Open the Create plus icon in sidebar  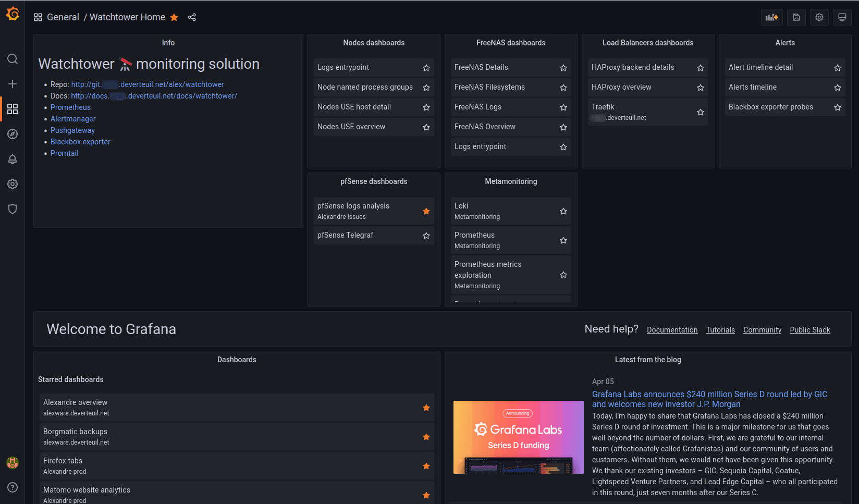(13, 83)
